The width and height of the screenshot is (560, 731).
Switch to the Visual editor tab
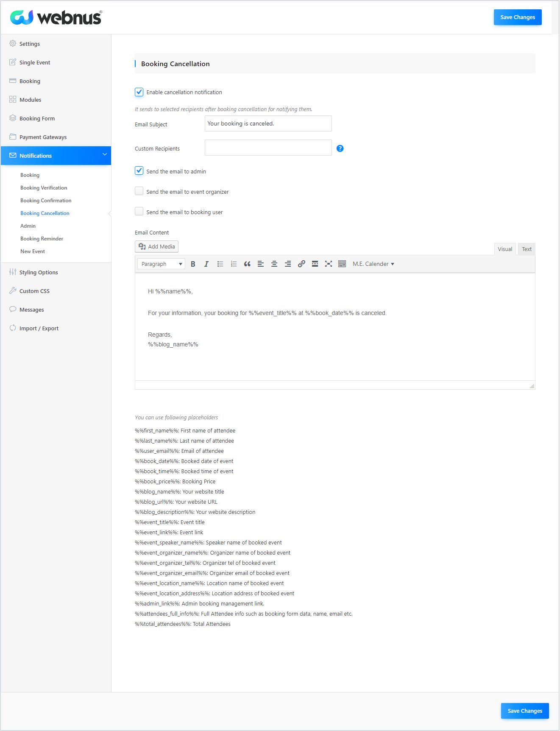[x=505, y=249]
